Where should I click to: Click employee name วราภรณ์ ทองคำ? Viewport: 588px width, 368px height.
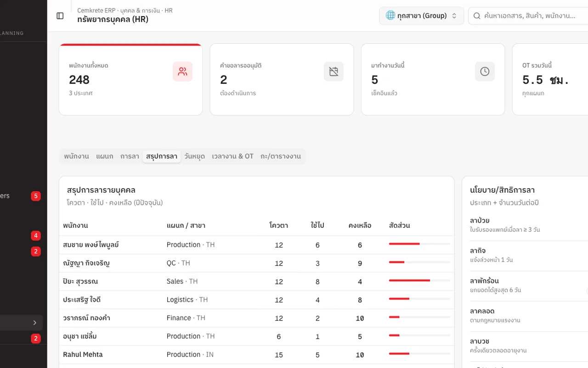(x=86, y=318)
